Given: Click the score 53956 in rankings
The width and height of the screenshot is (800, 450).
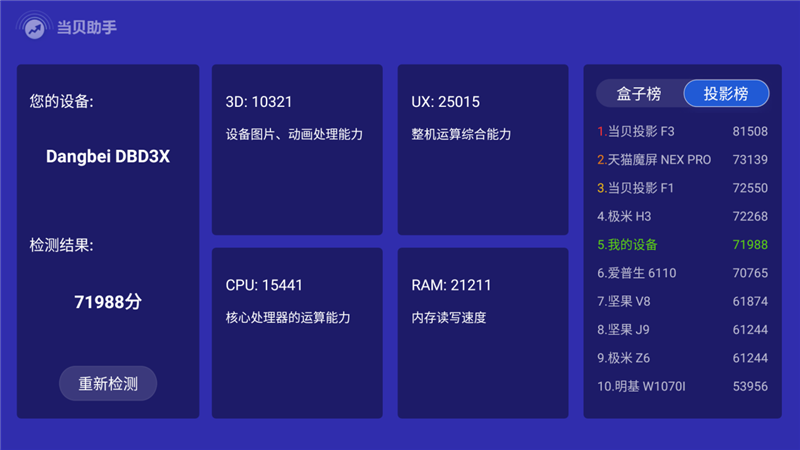Looking at the screenshot, I should (750, 386).
